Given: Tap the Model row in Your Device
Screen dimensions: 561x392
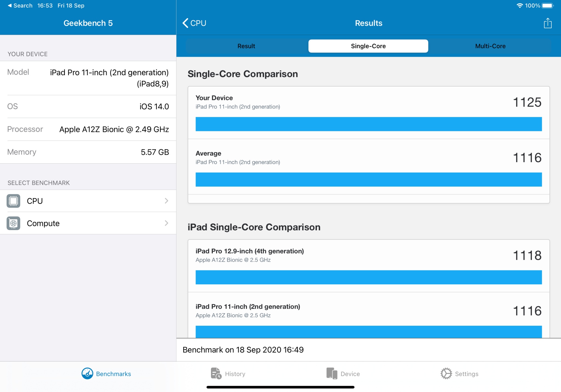Looking at the screenshot, I should pos(88,78).
